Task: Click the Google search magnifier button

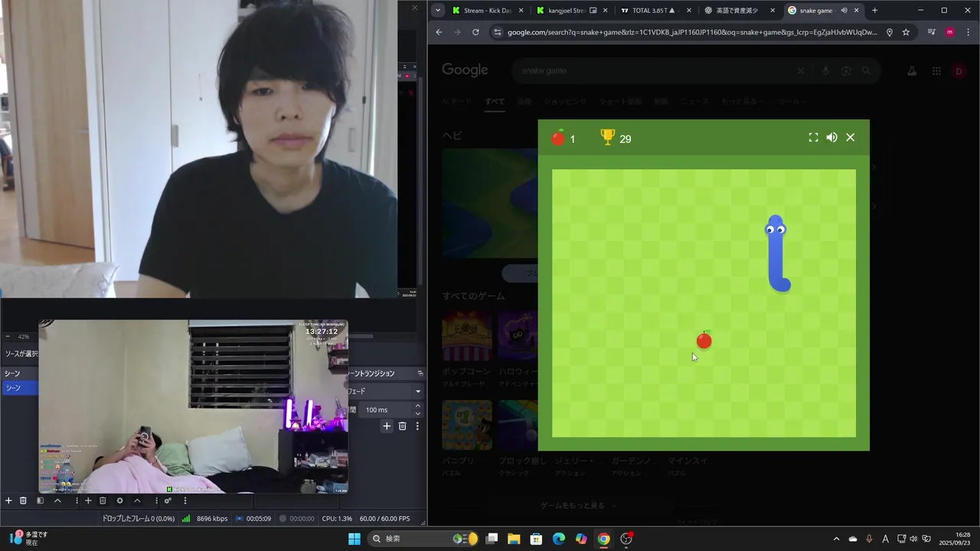Action: click(867, 70)
